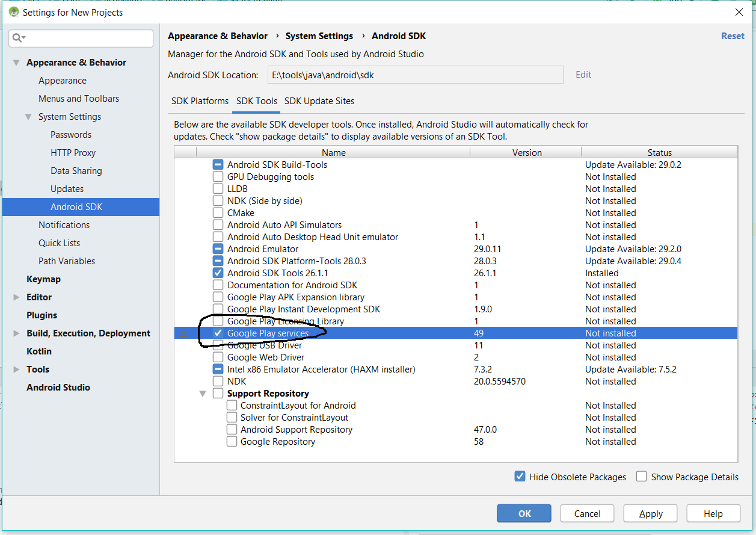Collapse the System Settings tree node
This screenshot has height=535, width=756.
(x=28, y=117)
